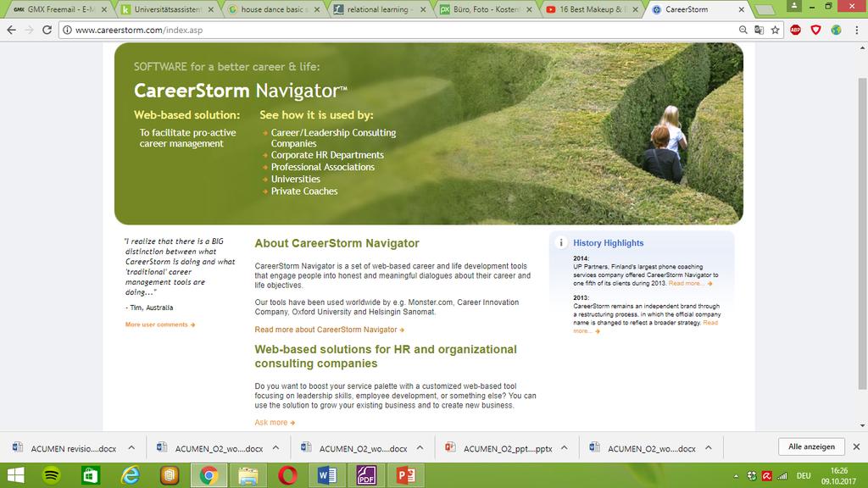The width and height of the screenshot is (868, 488).
Task: Reload the CareerStorm page
Action: (x=47, y=30)
